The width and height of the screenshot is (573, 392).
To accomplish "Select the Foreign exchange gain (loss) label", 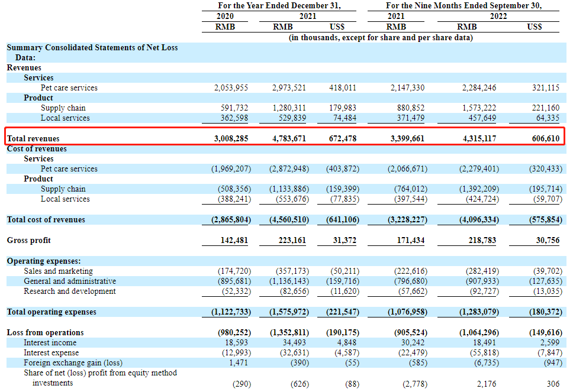I will point(73,363).
